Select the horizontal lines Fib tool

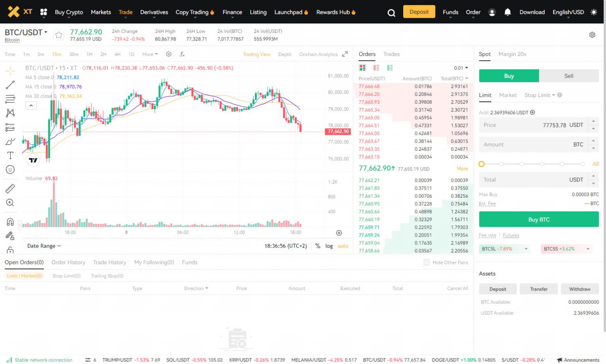tap(10, 99)
